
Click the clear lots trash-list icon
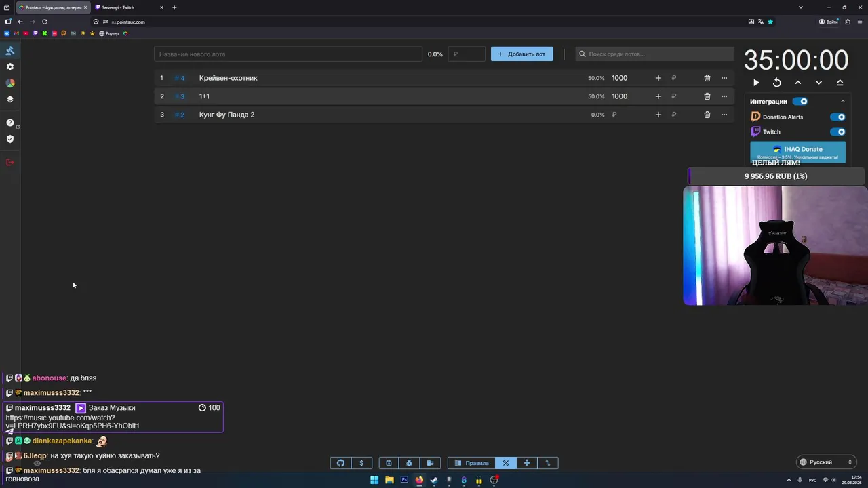(430, 463)
